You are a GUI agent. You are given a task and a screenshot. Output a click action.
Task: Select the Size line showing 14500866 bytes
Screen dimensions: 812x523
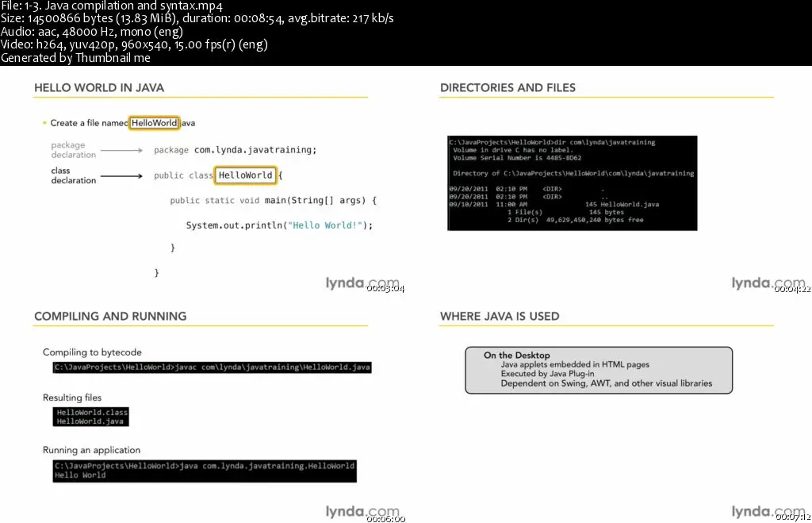[x=197, y=19]
